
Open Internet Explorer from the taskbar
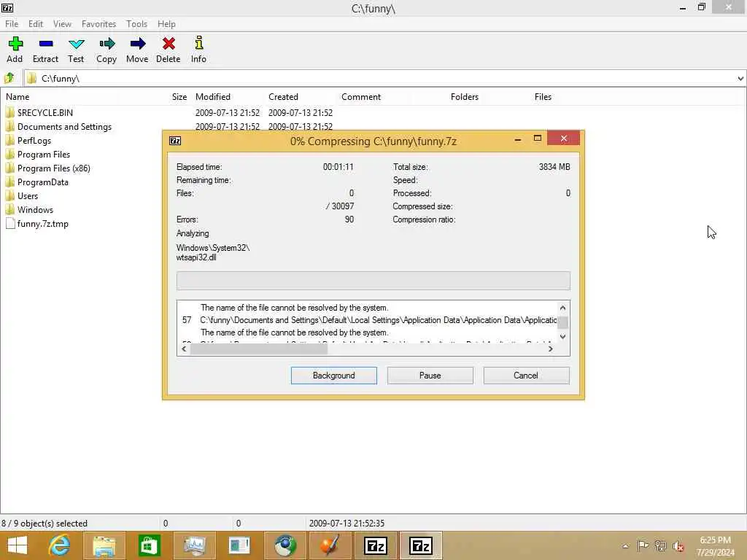point(60,545)
